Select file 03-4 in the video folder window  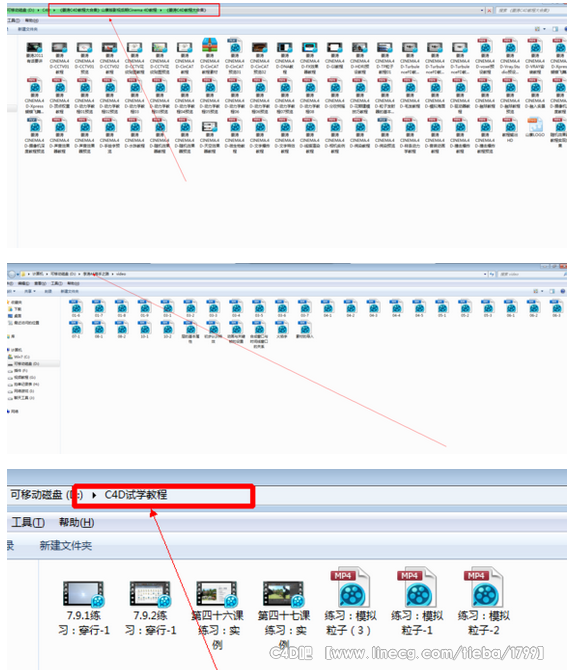click(236, 309)
